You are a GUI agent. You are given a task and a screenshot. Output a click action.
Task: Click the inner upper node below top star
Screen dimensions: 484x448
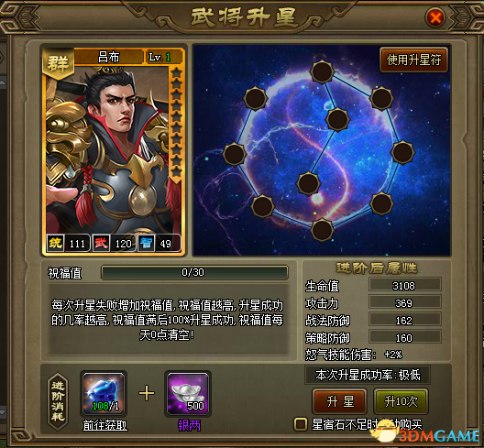[337, 119]
